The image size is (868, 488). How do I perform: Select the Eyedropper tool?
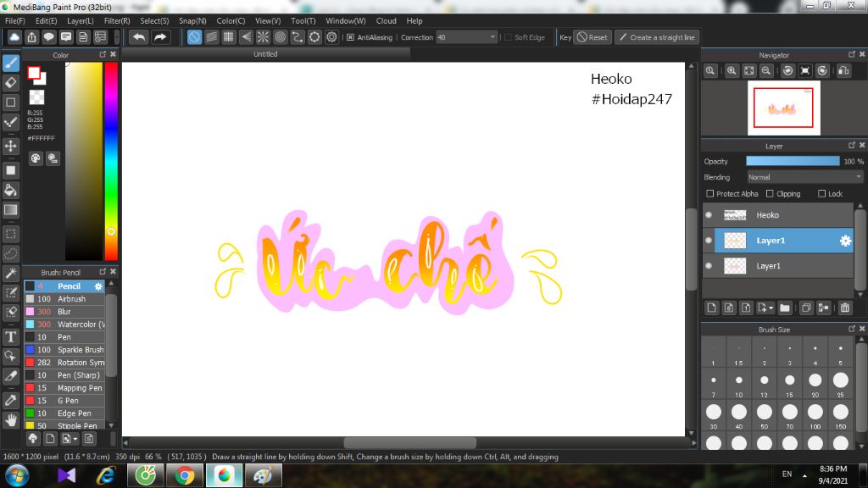point(10,400)
